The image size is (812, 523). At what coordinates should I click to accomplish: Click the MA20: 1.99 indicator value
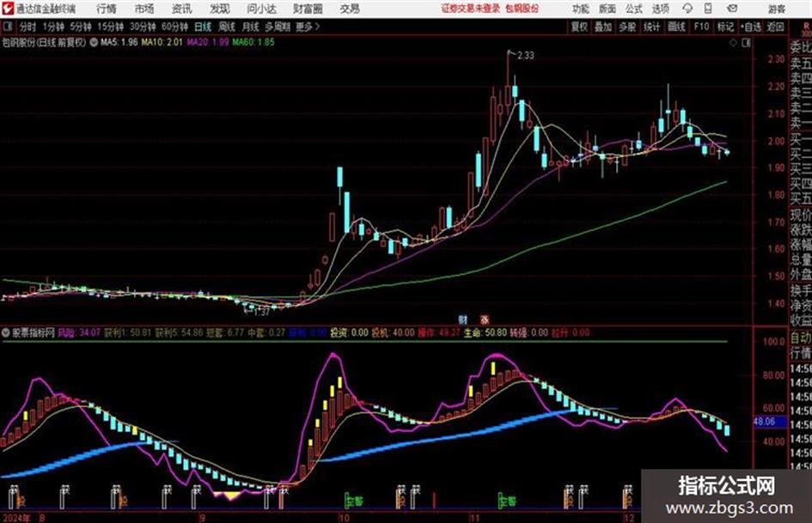(x=207, y=42)
